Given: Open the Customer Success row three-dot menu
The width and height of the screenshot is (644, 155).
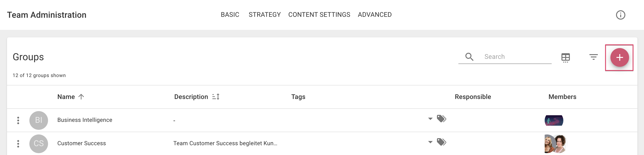Looking at the screenshot, I should pos(18,144).
